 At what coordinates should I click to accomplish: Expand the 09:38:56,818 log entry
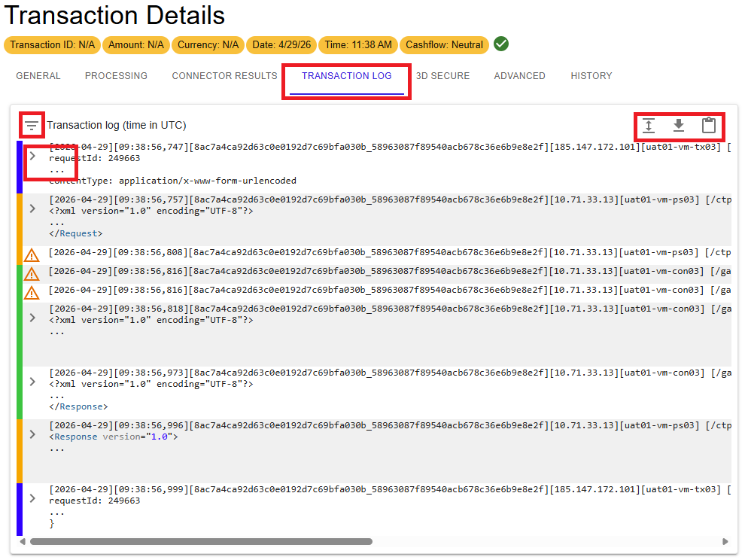click(x=32, y=318)
